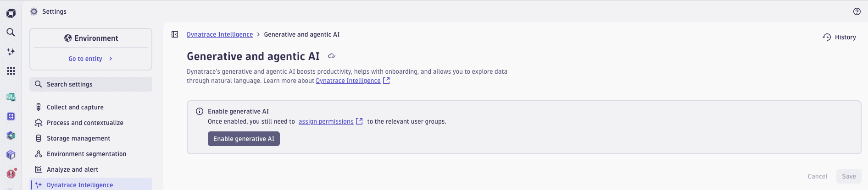Click the cloud icon beside page title
The image size is (868, 190).
coord(332,56)
